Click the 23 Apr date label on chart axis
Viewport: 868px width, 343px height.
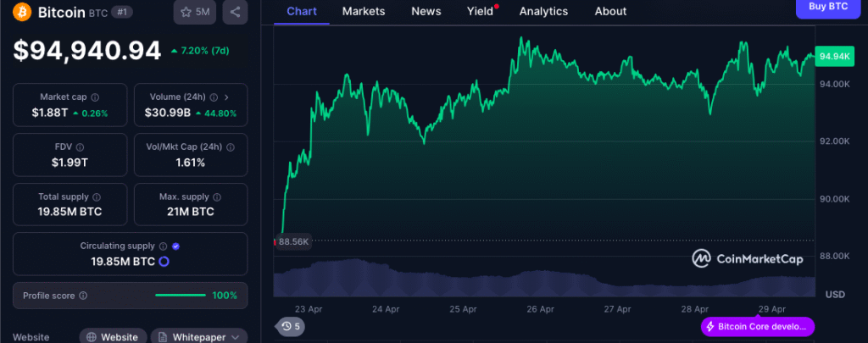309,309
